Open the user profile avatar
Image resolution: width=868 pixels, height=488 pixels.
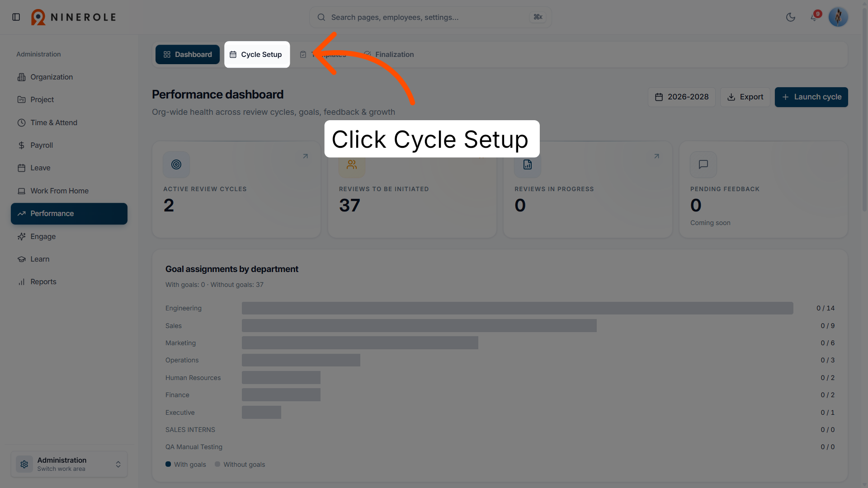click(x=838, y=17)
